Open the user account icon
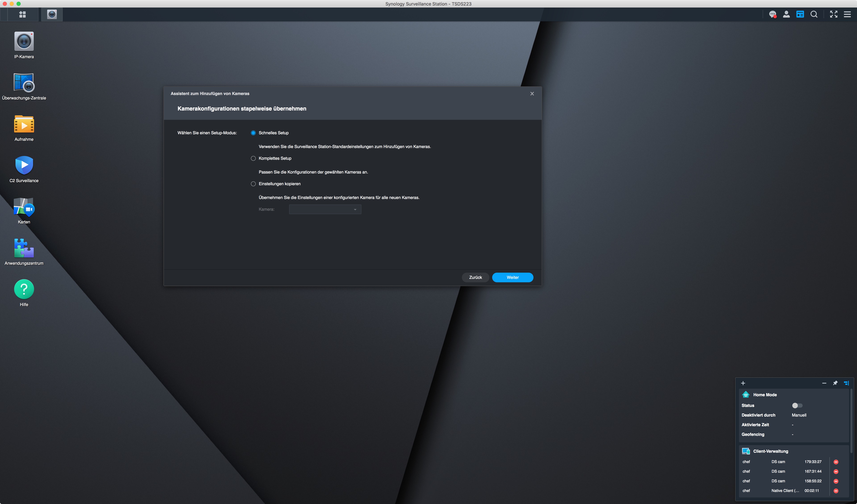 (x=786, y=14)
